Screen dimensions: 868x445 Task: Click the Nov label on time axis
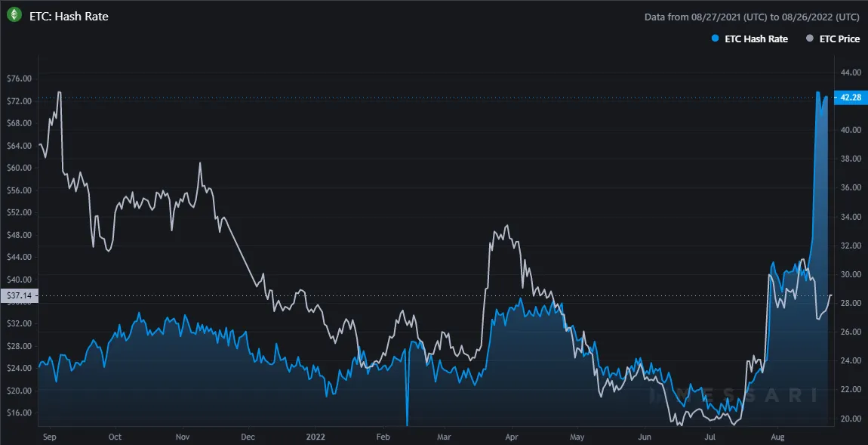(x=182, y=437)
